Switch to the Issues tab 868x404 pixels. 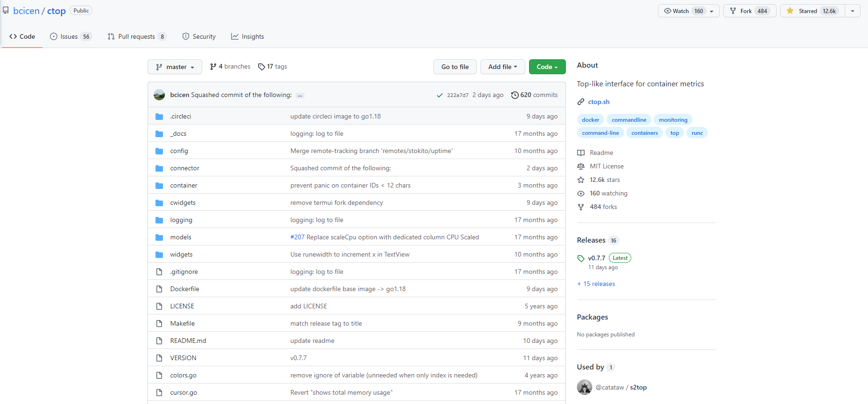71,36
